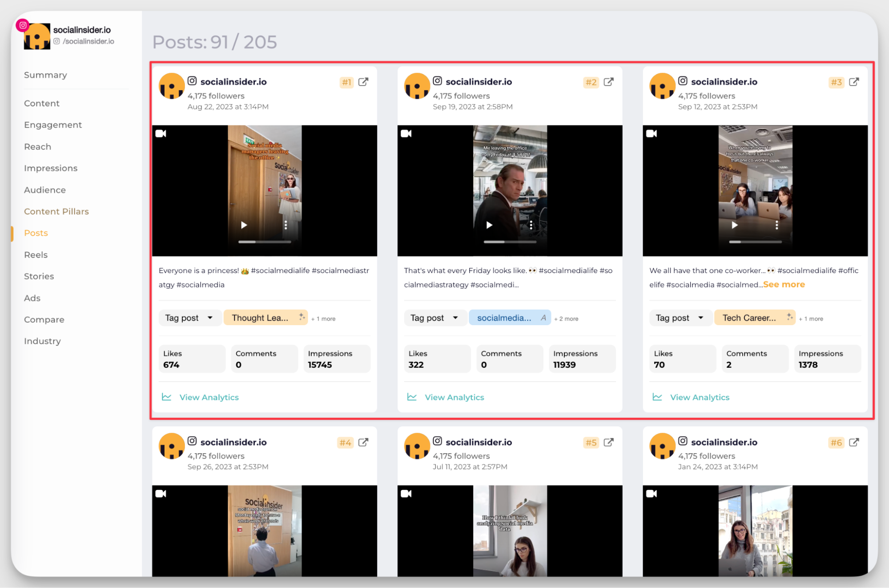The width and height of the screenshot is (889, 588).
Task: Open Content section in sidebar
Action: tap(42, 103)
